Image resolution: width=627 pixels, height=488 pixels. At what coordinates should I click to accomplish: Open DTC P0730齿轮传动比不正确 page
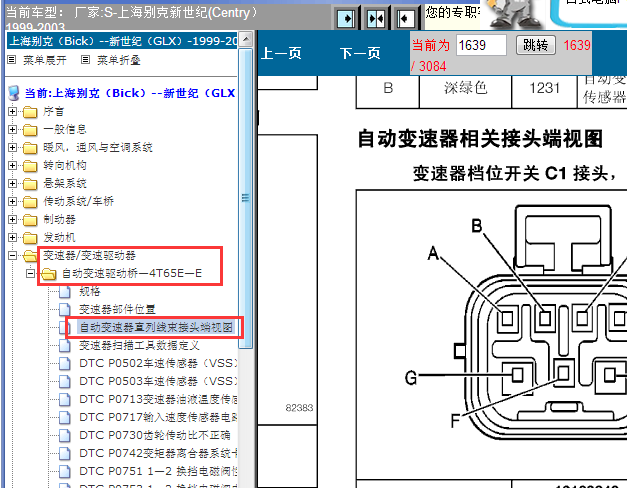(x=155, y=435)
